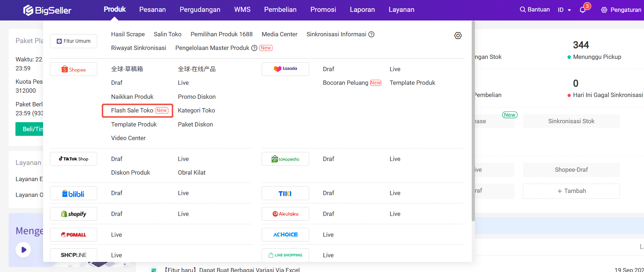Click the menu settings gear icon
This screenshot has width=644, height=272.
tap(458, 36)
